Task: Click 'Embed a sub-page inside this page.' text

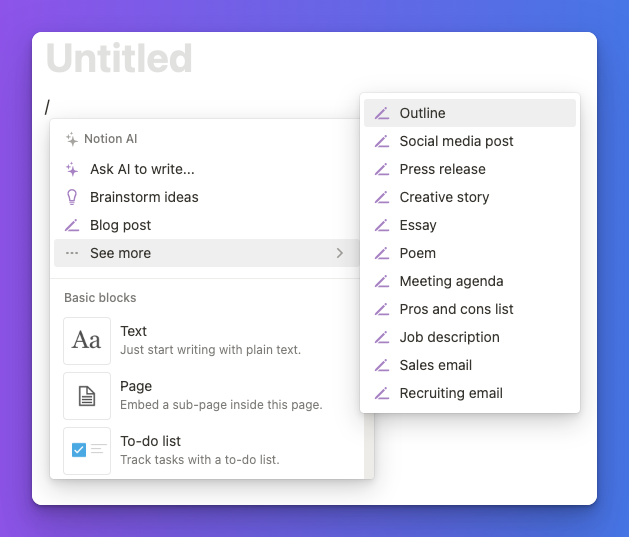Action: pyautogui.click(x=221, y=405)
